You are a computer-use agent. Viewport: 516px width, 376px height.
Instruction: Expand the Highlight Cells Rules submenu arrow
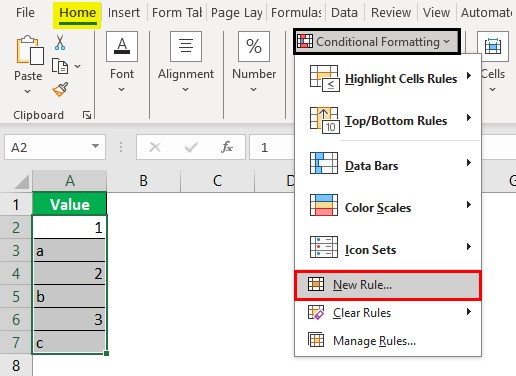[469, 75]
